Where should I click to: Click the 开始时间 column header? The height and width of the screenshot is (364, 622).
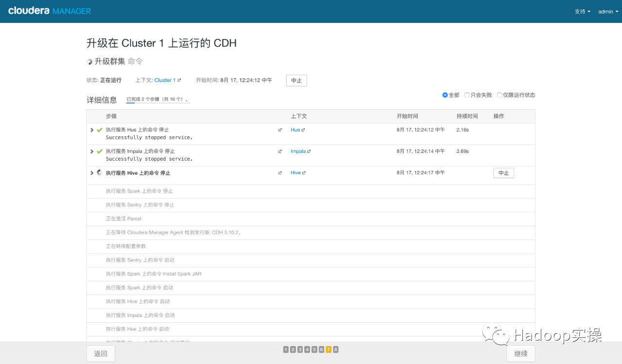click(407, 116)
